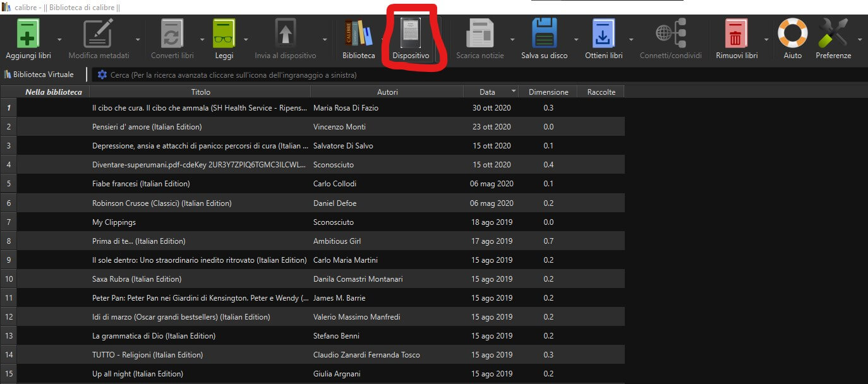Open Ottieni libri store icon
Screen dimensions: 868x384
(x=603, y=33)
